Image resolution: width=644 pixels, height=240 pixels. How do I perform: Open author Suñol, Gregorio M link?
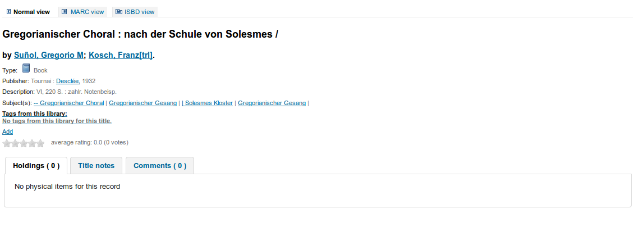pos(49,55)
